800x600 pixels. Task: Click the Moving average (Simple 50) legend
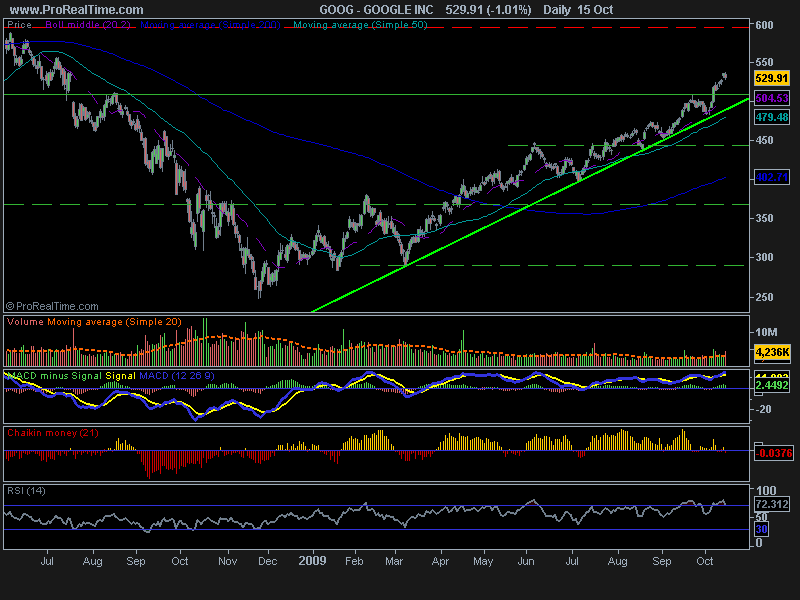point(360,24)
